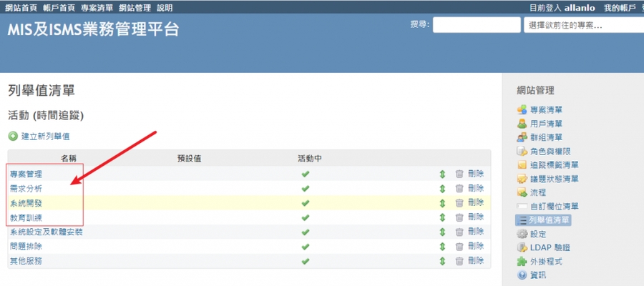Click 刪除 for the 需求分析 row
The width and height of the screenshot is (644, 286).
476,189
